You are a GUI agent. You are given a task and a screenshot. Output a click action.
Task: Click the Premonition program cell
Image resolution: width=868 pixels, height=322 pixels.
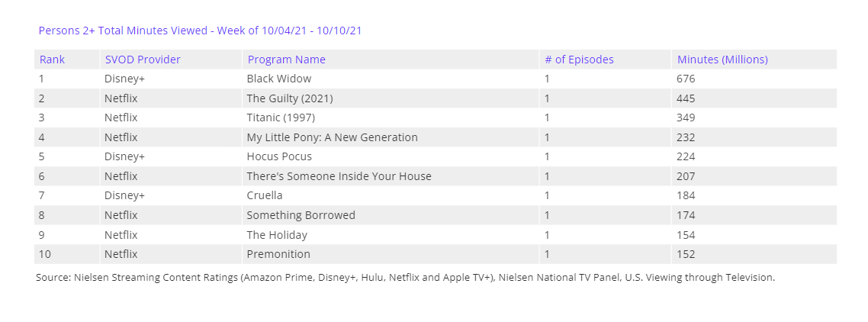[x=278, y=254]
